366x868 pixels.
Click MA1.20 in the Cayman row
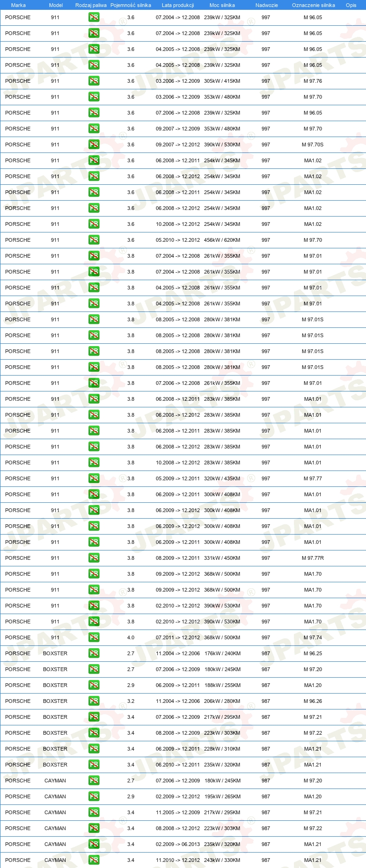(313, 796)
